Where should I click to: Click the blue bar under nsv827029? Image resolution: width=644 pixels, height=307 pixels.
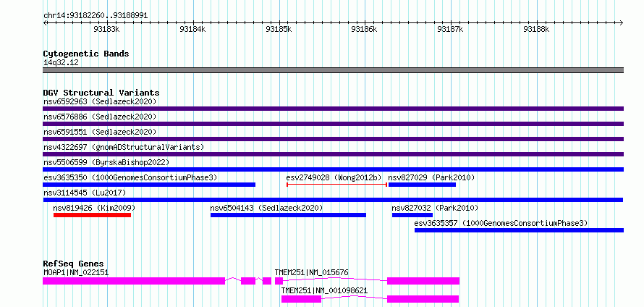422,185
